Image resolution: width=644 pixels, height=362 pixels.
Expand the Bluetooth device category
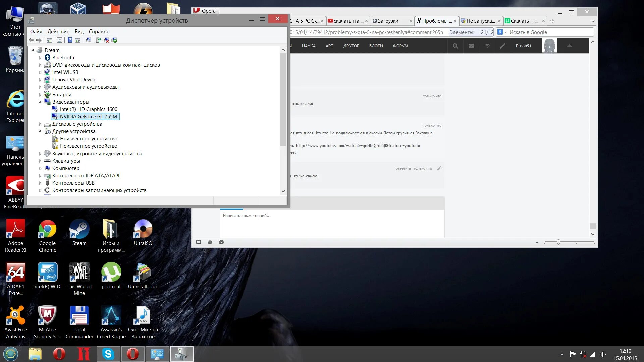click(40, 58)
